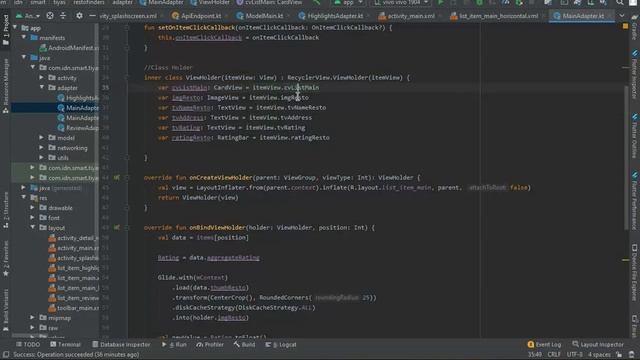Image resolution: width=640 pixels, height=360 pixels.
Task: Open the Run tool window
Action: 174,344
